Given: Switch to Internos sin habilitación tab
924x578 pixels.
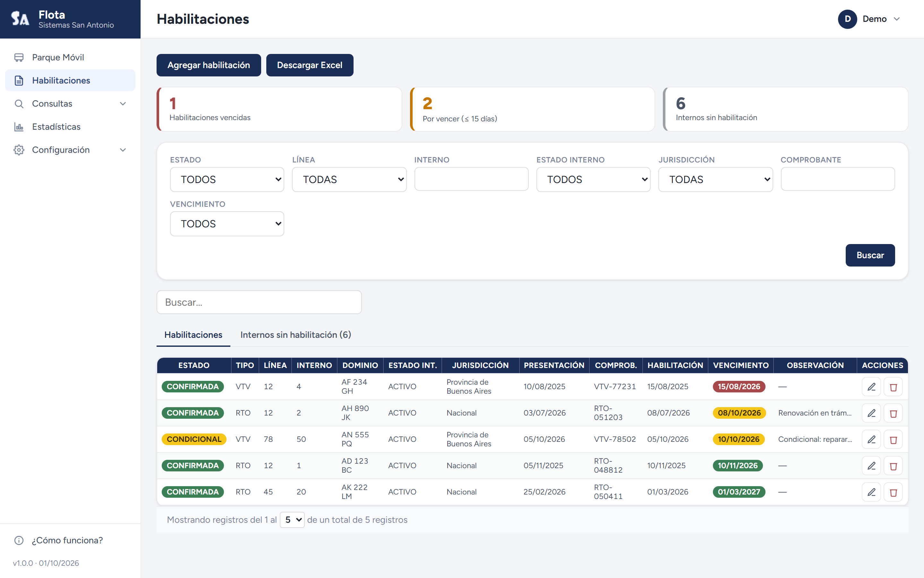Looking at the screenshot, I should click(295, 335).
